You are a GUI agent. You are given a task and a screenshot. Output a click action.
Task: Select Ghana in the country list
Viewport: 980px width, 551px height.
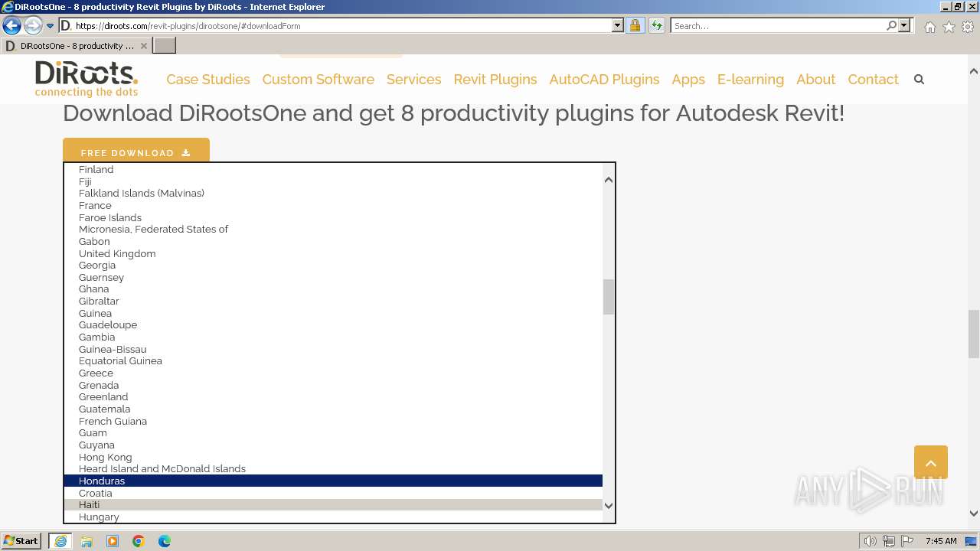tap(333, 289)
